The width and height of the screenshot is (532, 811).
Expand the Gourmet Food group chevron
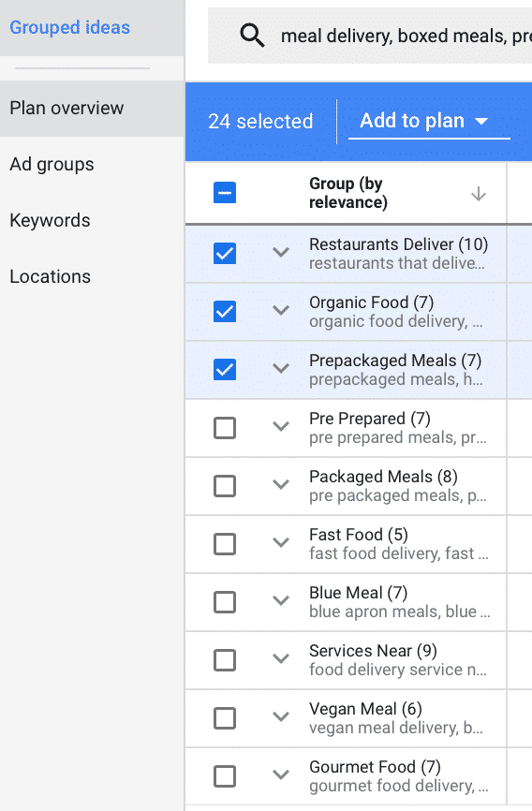281,774
